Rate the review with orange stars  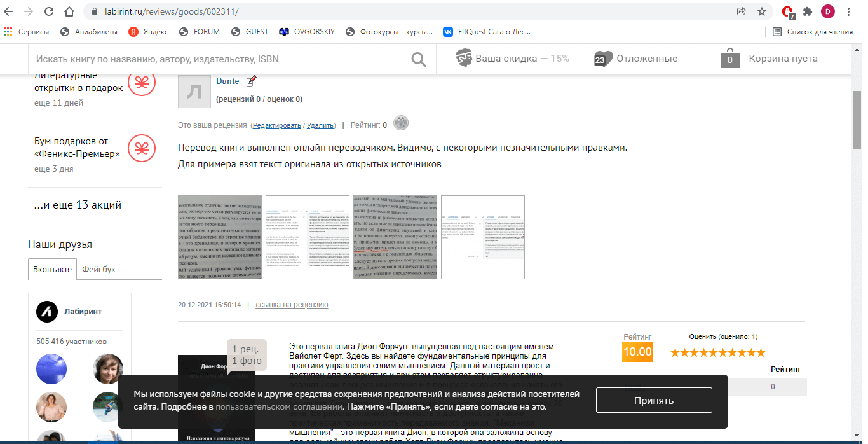click(x=717, y=352)
